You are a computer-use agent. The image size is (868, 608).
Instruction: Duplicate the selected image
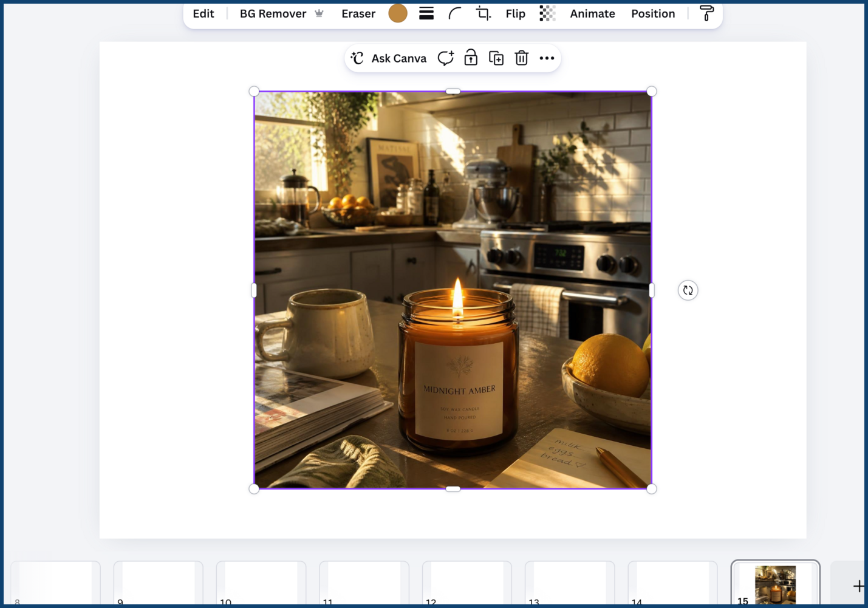[x=496, y=58]
